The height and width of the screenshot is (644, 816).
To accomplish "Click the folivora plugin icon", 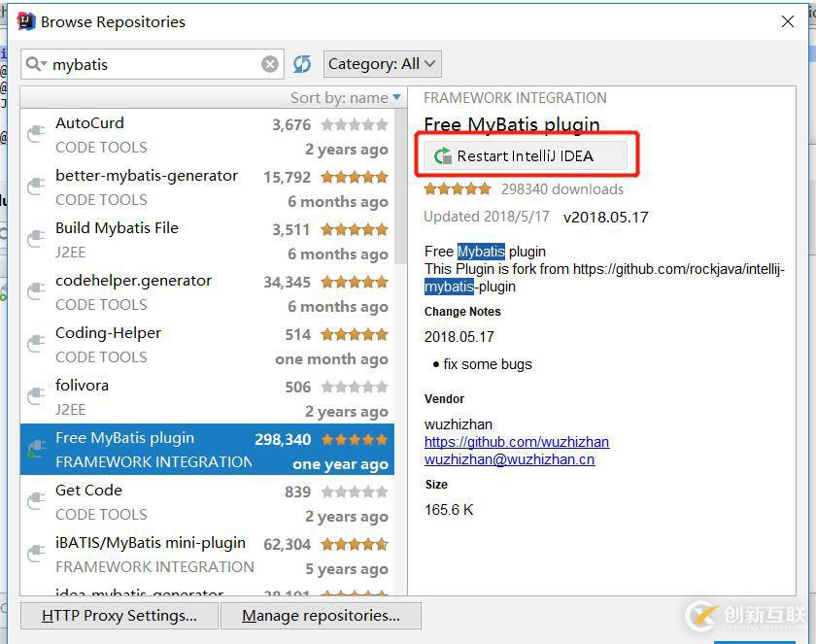I will click(x=36, y=397).
